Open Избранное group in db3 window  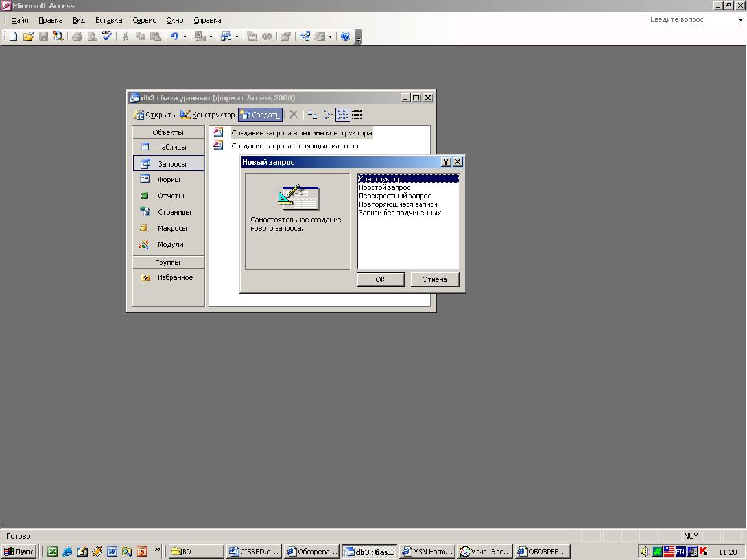click(168, 277)
